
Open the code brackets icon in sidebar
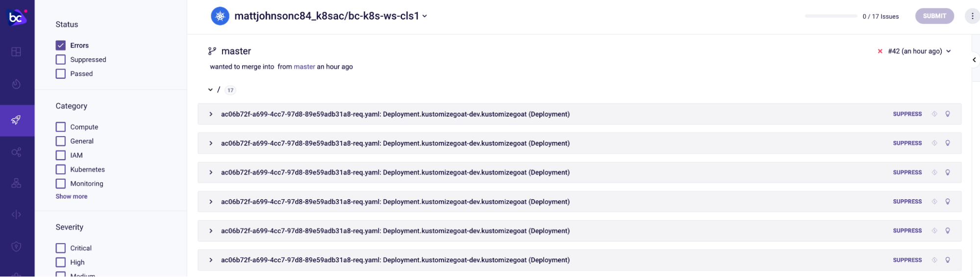16,214
